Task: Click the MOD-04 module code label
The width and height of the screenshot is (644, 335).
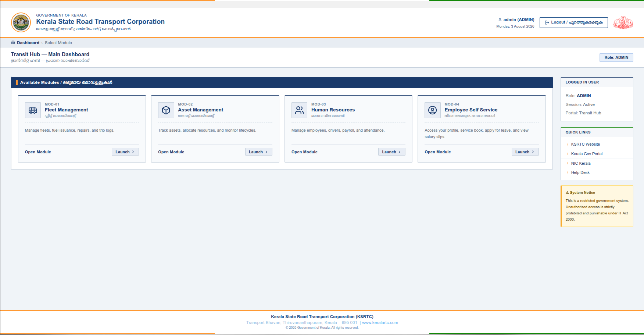Action: (452, 104)
